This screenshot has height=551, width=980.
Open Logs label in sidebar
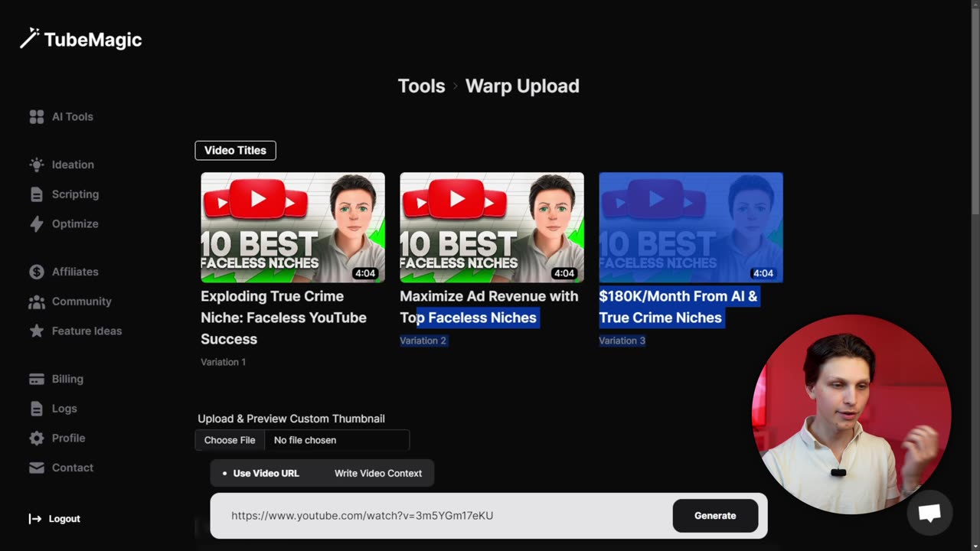point(64,409)
